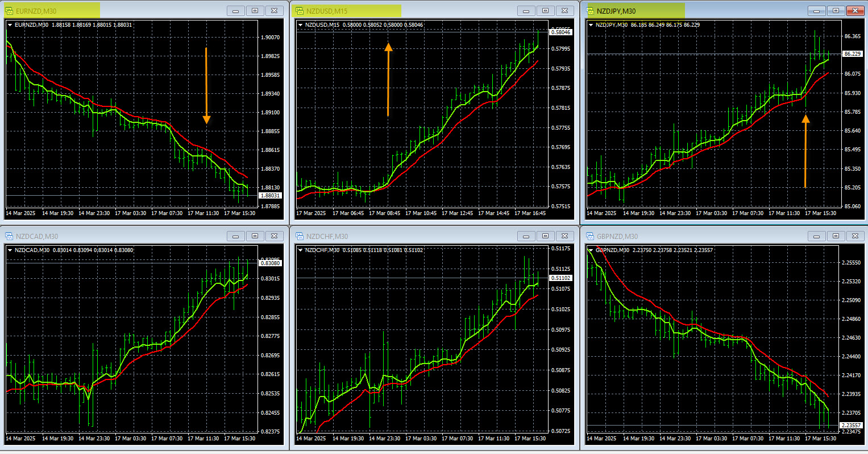This screenshot has height=454, width=868.
Task: Click the NZDJPY chart window icon
Action: coord(590,11)
